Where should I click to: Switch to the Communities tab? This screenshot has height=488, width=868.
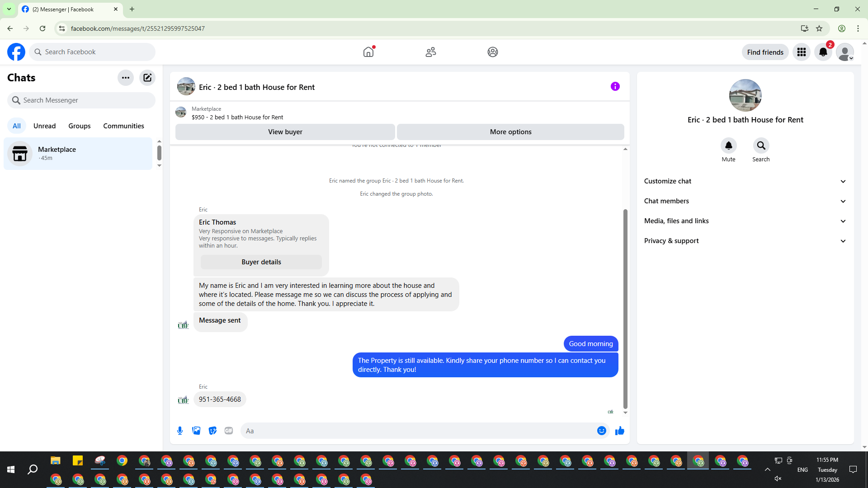(123, 126)
